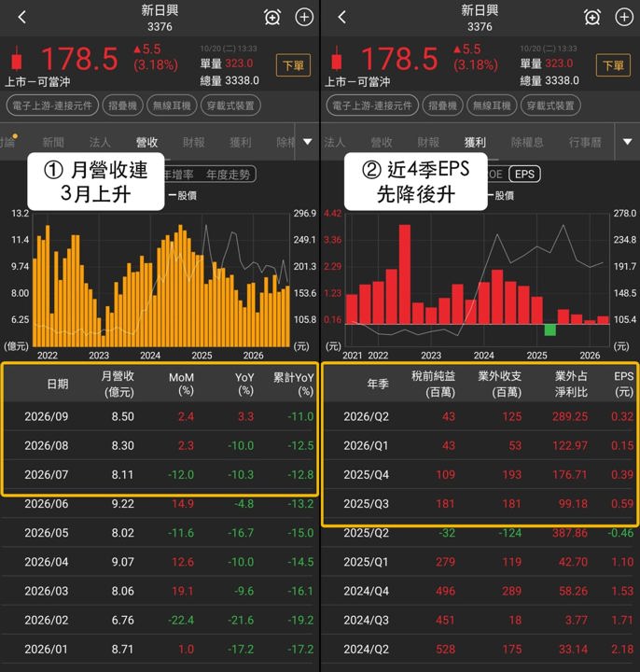Switch to 法人 tab on 營收 screen
This screenshot has height=672, width=640.
[x=100, y=142]
